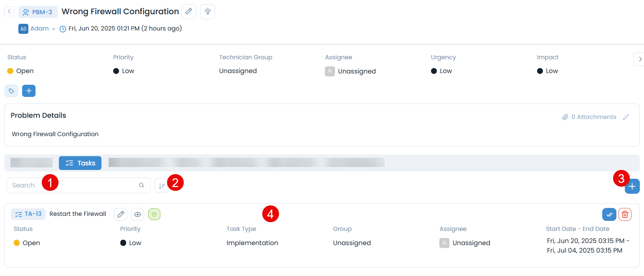Viewport: 644px width, 276px height.
Task: Change the problem Assignee from Unassigned
Action: click(356, 71)
